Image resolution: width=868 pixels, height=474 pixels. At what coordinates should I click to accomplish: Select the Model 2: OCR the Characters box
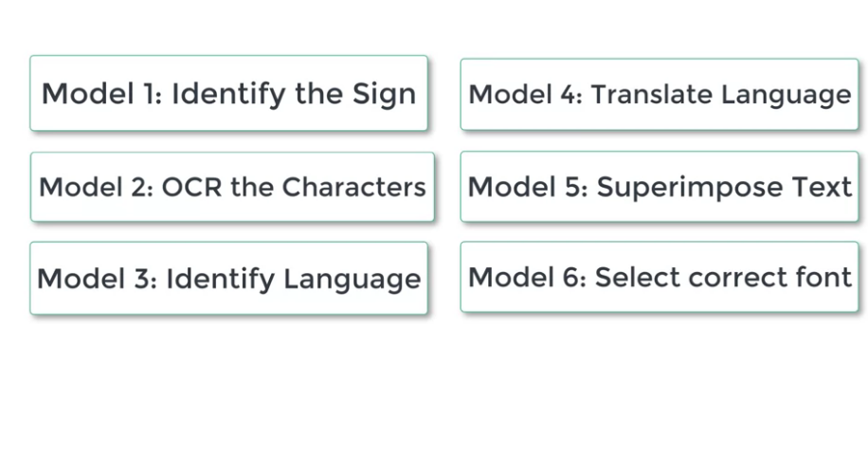(x=232, y=187)
